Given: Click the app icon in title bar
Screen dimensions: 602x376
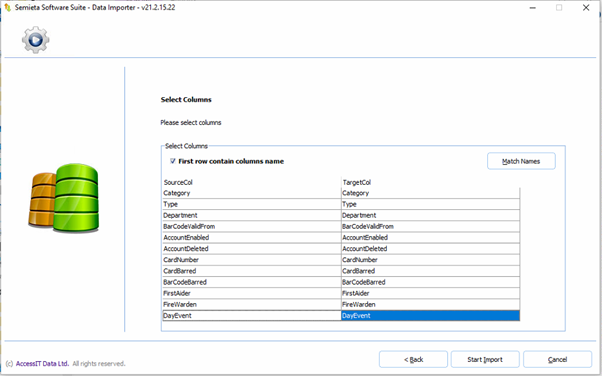Looking at the screenshot, I should tap(7, 7).
